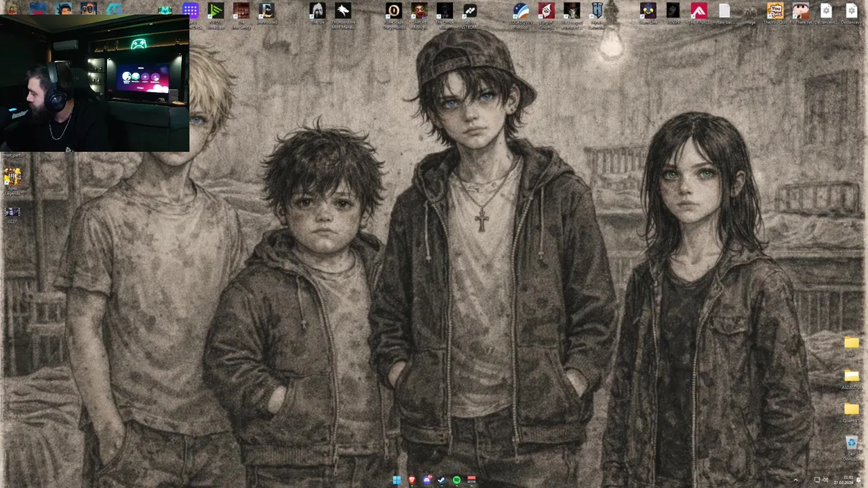Select The Office Killer desktop icon
The width and height of the screenshot is (868, 488).
point(444,15)
